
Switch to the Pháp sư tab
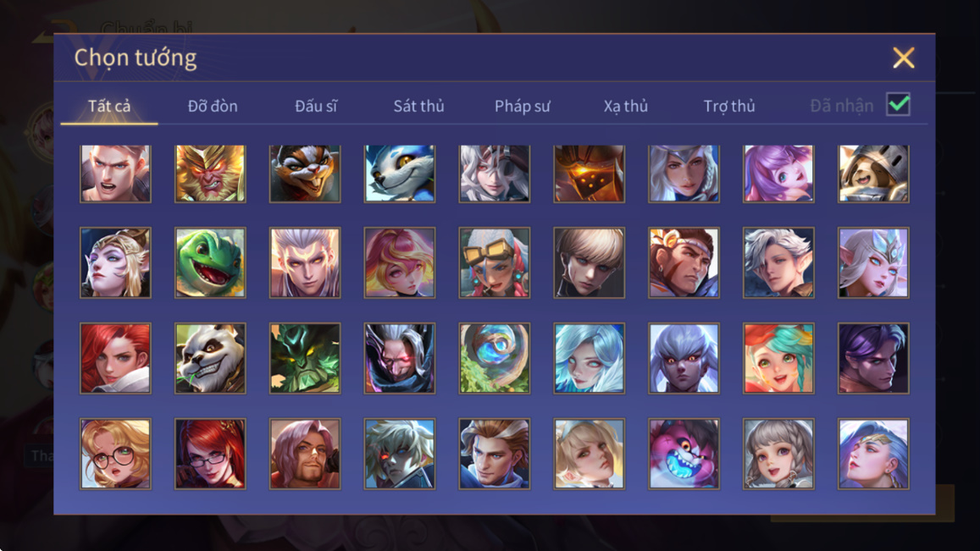[x=523, y=106]
